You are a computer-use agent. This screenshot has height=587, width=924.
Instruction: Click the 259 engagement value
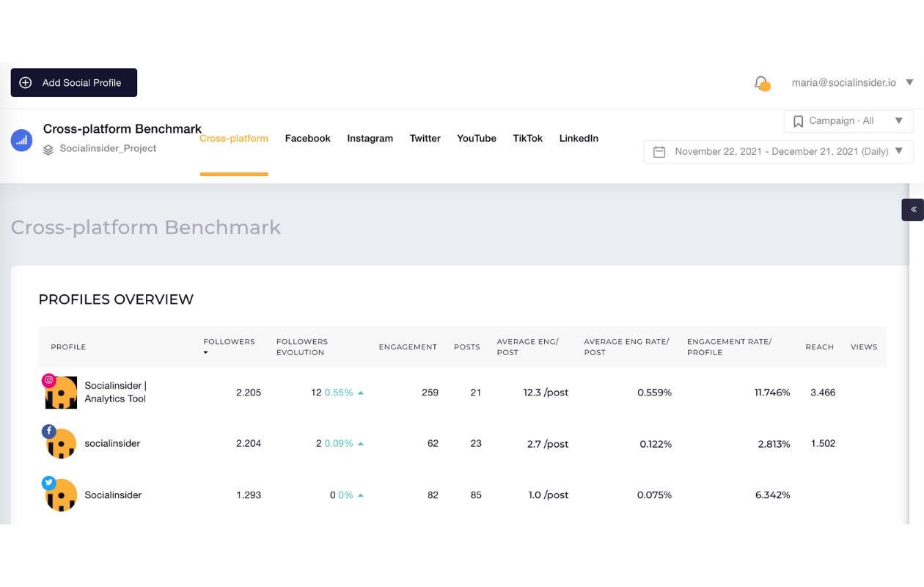(430, 393)
